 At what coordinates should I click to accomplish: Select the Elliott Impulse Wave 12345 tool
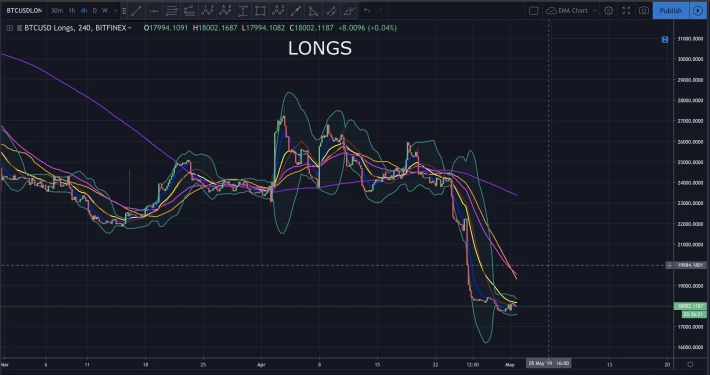pyautogui.click(x=207, y=11)
